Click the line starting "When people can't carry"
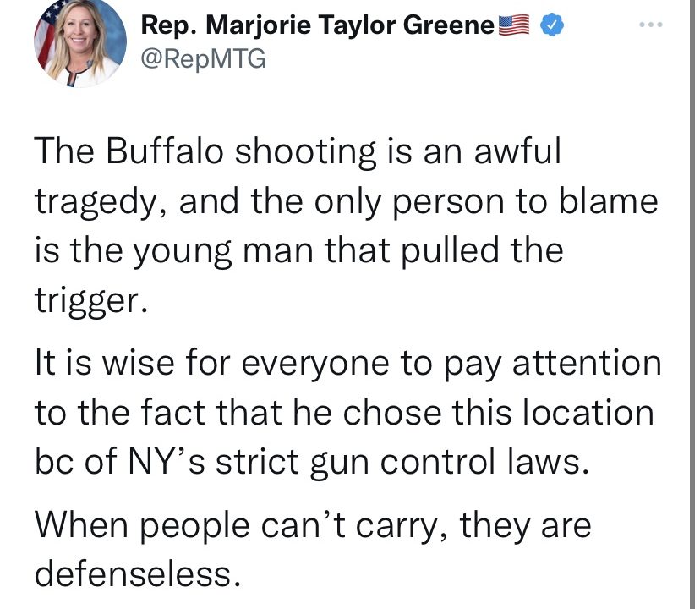 [x=313, y=525]
